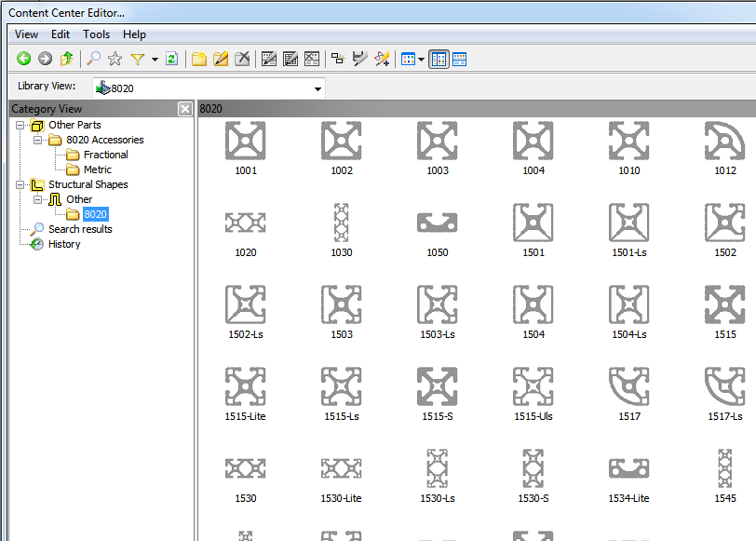Screen dimensions: 756x541
Task: Toggle the Category View panel button
Action: click(439, 60)
